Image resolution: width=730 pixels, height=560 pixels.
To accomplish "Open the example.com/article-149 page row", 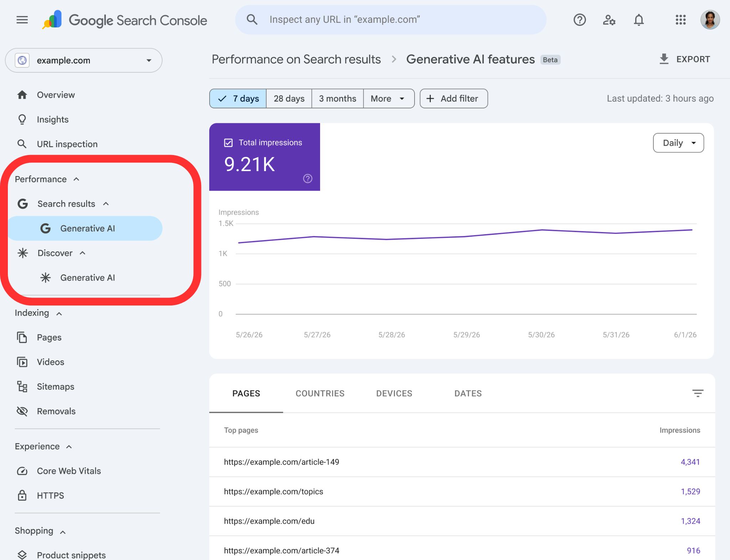I will [x=462, y=462].
